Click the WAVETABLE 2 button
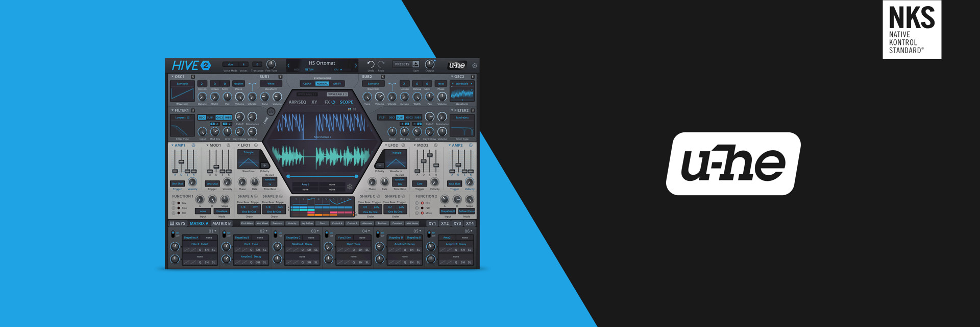The width and height of the screenshot is (980, 327). coord(337,95)
